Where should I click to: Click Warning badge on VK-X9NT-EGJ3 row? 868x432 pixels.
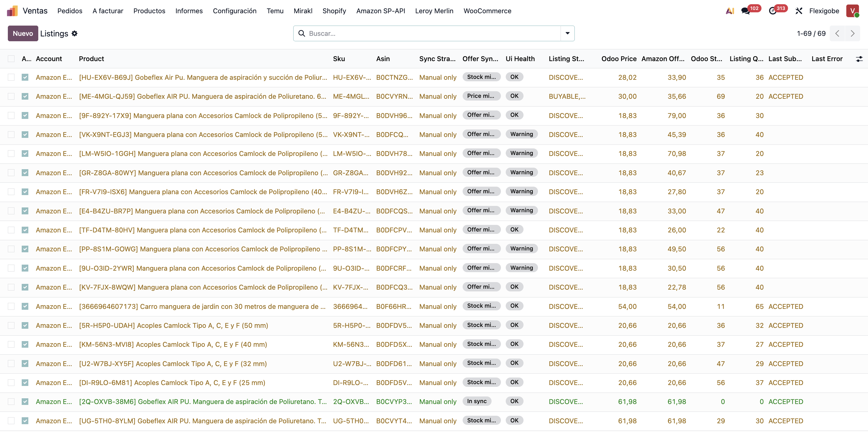[x=522, y=134]
